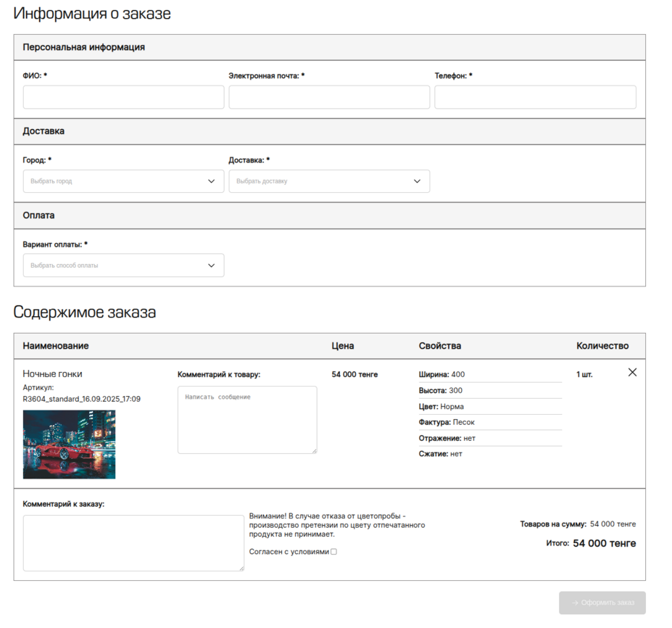Click the Комментарий к товару text area

[247, 420]
